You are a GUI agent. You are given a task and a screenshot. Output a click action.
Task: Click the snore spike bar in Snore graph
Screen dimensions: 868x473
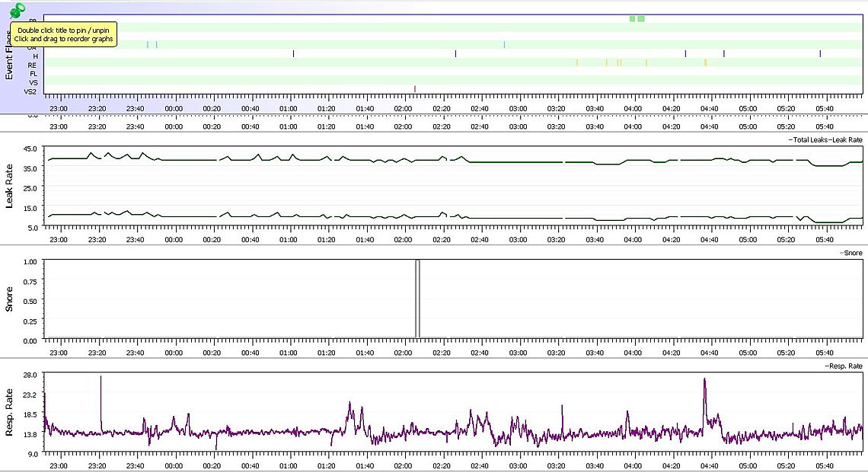[417, 299]
